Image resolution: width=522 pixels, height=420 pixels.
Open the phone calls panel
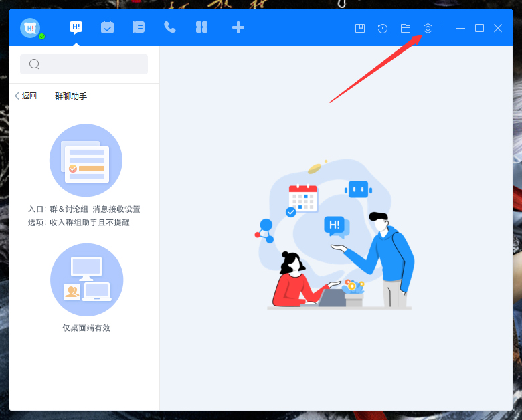click(x=170, y=27)
